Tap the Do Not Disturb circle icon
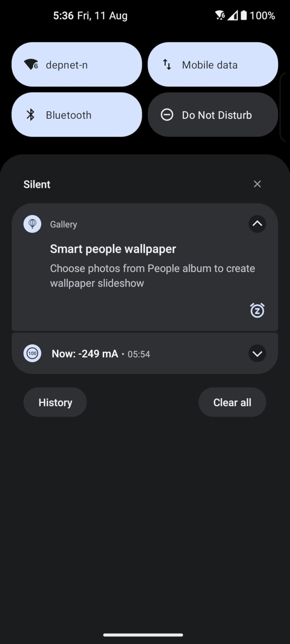Screen dimensions: 290x644 (167, 115)
